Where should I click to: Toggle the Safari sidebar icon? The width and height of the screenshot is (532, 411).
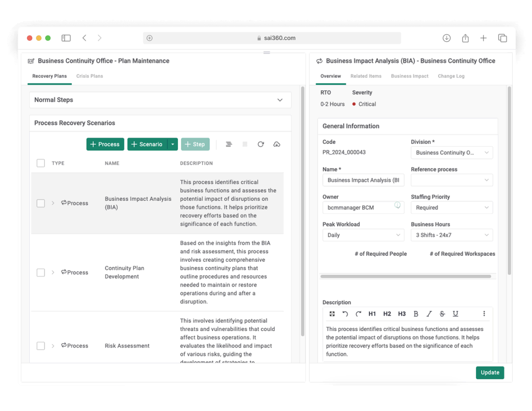(66, 38)
